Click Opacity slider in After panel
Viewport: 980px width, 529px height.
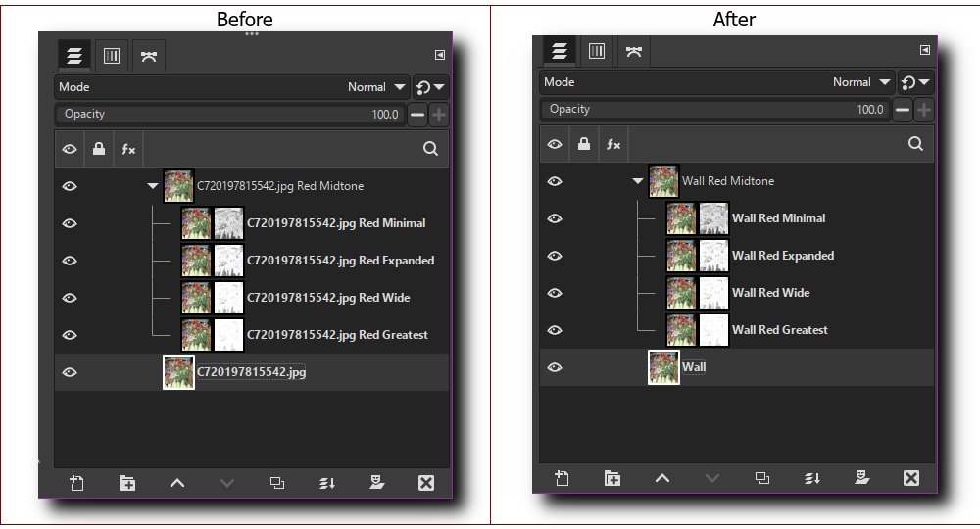point(715,109)
